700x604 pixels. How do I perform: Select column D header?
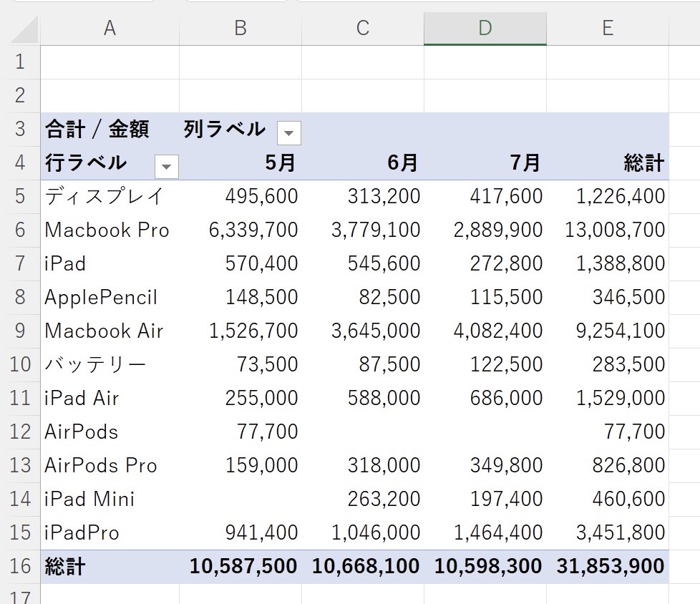pyautogui.click(x=485, y=29)
